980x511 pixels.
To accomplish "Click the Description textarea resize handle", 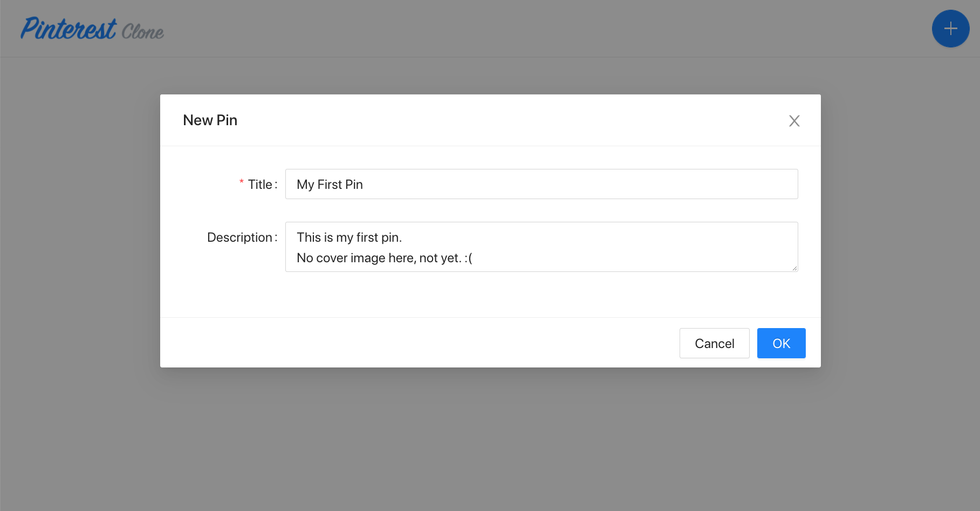I will (x=794, y=268).
